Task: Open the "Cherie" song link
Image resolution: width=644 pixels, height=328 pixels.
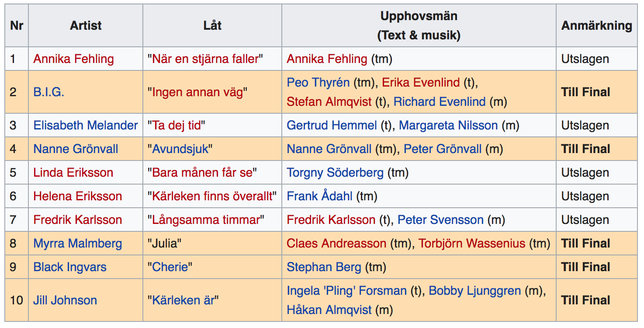Action: tap(170, 267)
